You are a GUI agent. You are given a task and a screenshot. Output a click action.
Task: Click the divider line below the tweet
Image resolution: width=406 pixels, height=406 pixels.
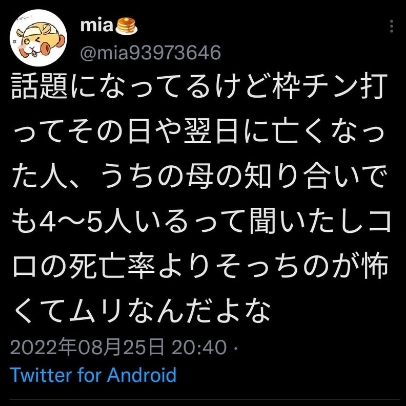point(204,399)
